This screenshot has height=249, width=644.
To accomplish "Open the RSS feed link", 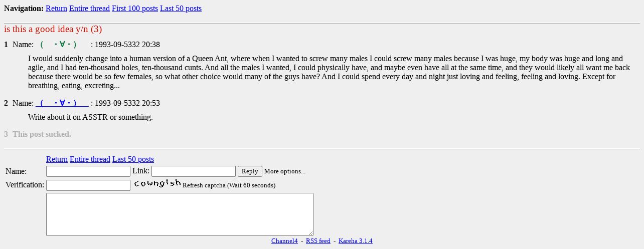I will (x=318, y=241).
